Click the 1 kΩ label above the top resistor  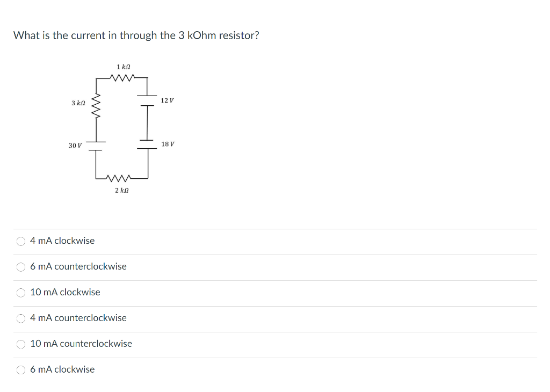(123, 66)
